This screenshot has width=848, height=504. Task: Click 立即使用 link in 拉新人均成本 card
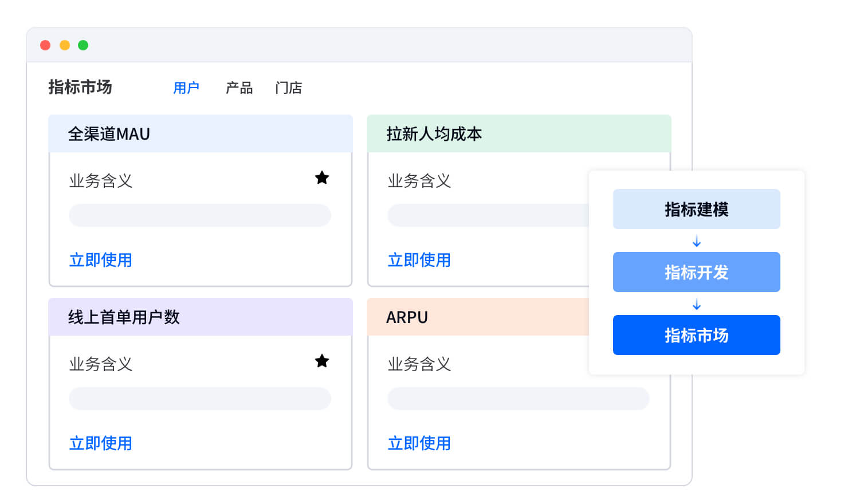coord(419,260)
